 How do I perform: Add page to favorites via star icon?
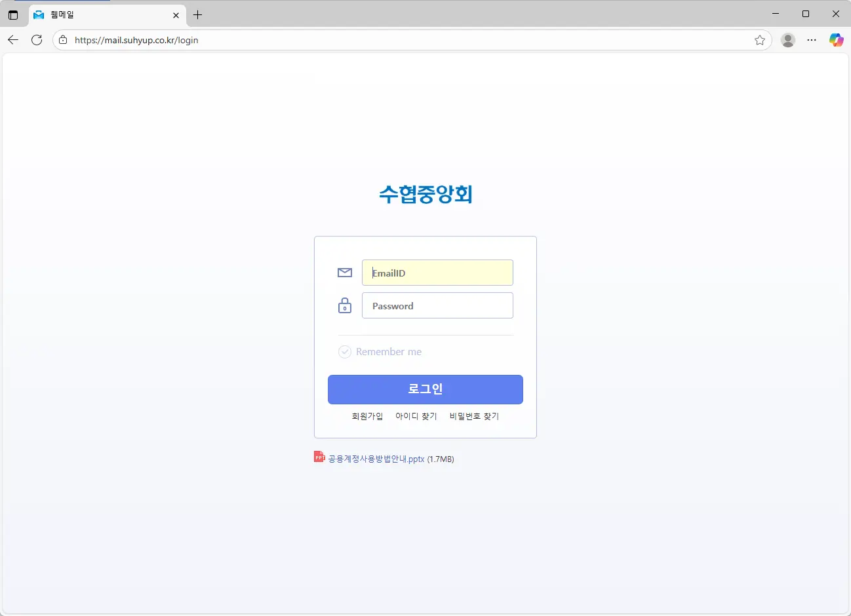click(x=760, y=40)
